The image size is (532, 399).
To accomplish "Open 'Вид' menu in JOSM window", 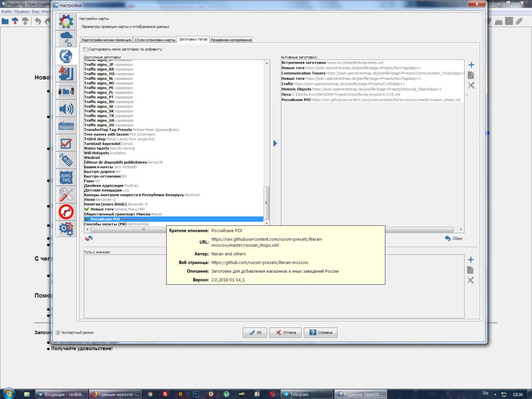I will click(x=35, y=12).
